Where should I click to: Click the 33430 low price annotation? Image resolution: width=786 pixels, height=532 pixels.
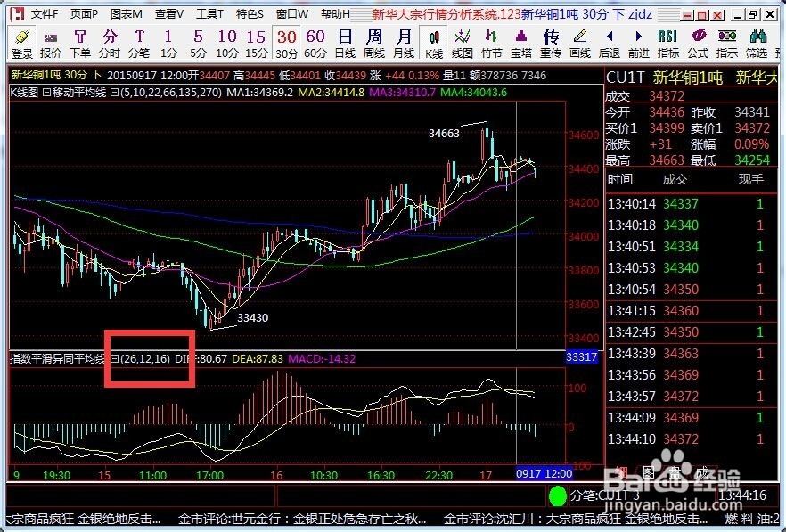(253, 317)
